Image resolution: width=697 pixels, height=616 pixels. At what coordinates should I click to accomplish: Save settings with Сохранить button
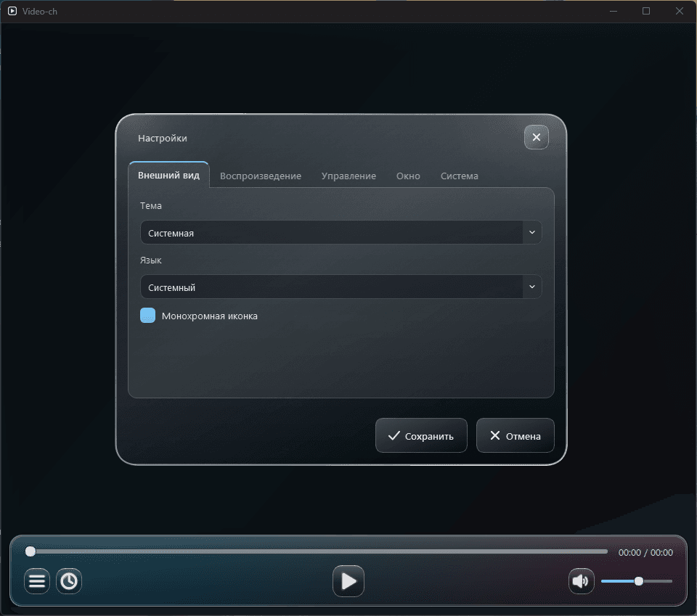(x=421, y=435)
